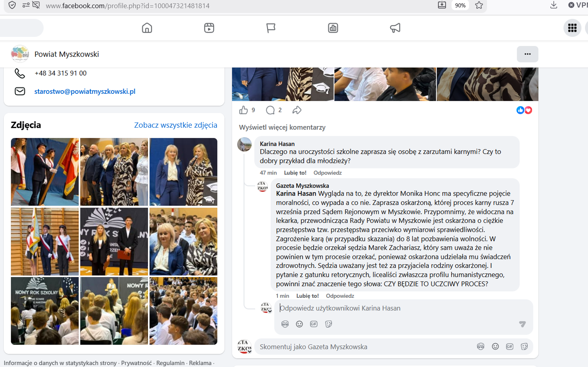Open the video Watch icon
588x367 pixels.
pyautogui.click(x=209, y=28)
